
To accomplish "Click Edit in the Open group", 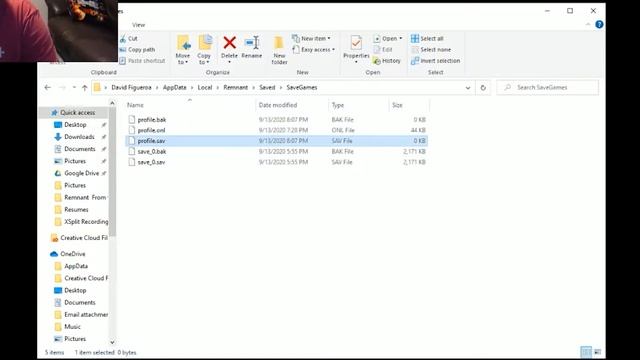I will tap(383, 49).
